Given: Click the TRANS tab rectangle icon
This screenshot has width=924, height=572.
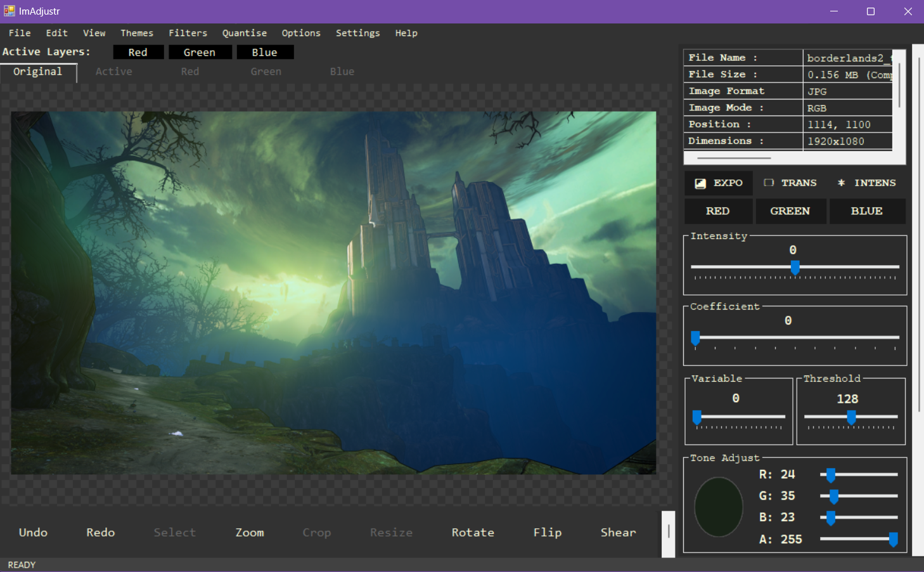Looking at the screenshot, I should click(769, 183).
